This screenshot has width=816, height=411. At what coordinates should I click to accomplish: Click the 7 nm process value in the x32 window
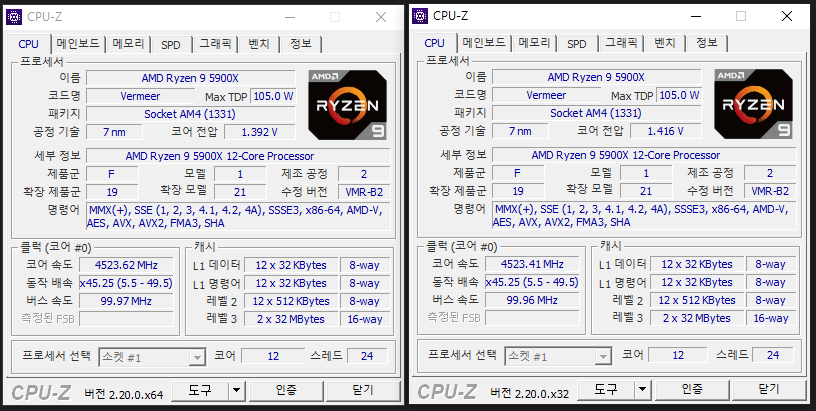tap(520, 131)
